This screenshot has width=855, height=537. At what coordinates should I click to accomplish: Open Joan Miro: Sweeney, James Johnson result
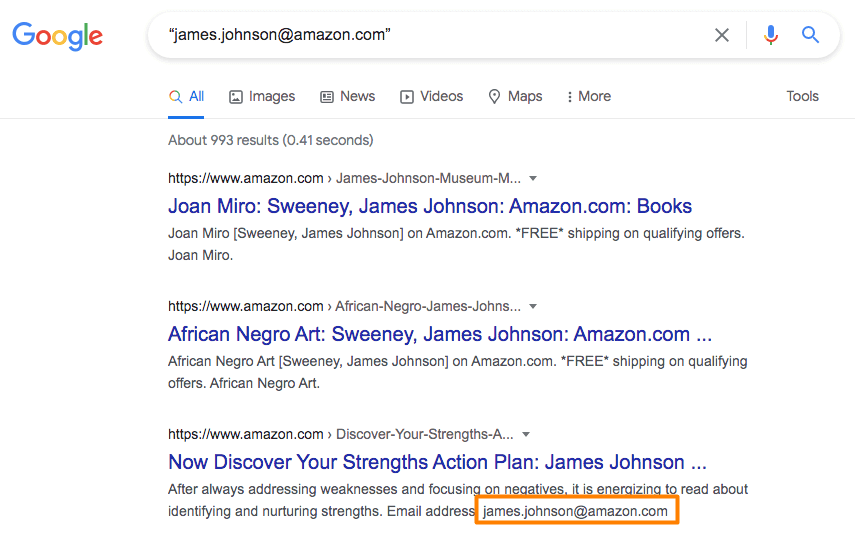430,206
